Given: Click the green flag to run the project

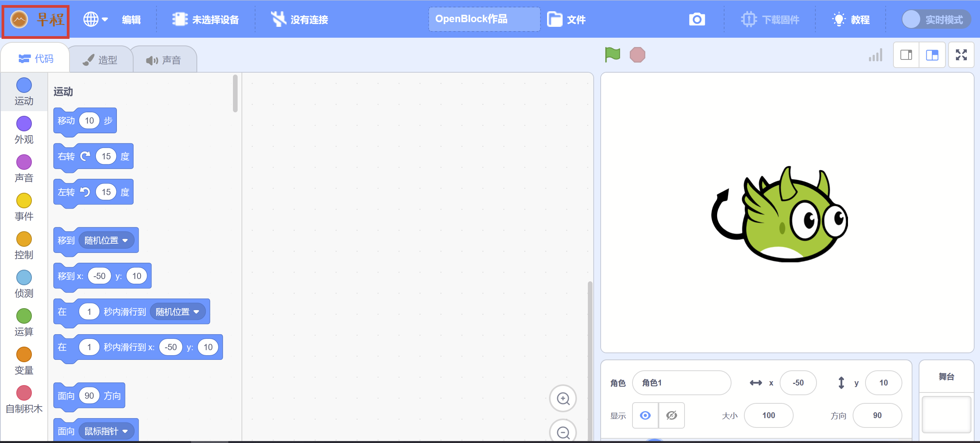Looking at the screenshot, I should pos(612,54).
